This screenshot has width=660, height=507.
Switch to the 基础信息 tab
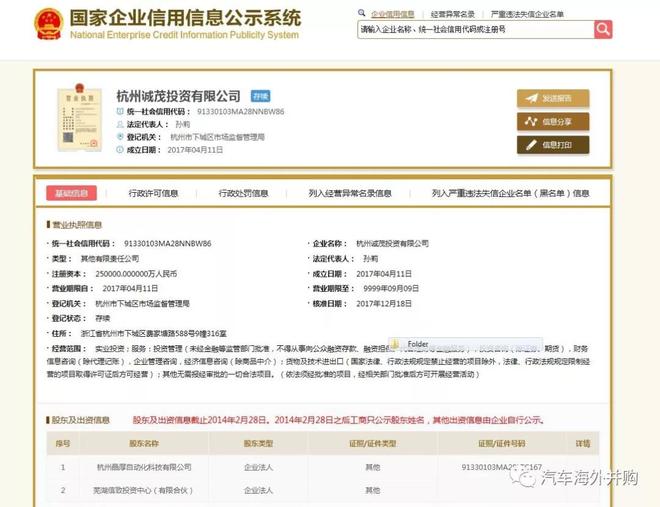click(x=72, y=193)
